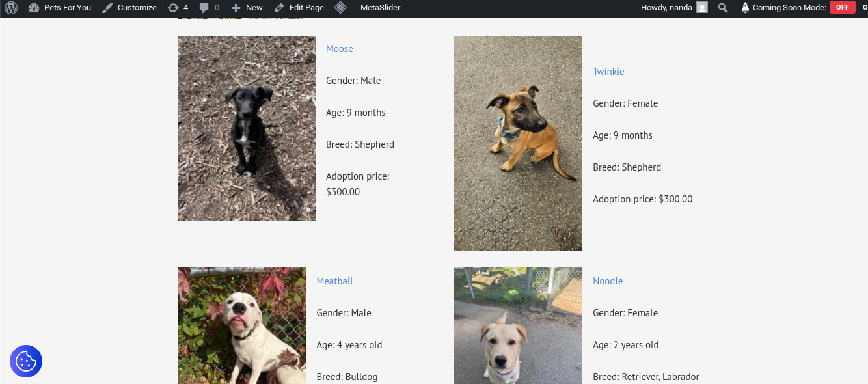This screenshot has width=868, height=384.
Task: Open Moose's pet profile link
Action: point(339,49)
